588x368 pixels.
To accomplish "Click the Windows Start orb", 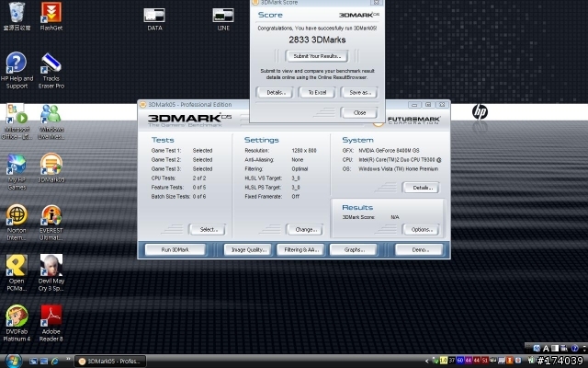I will pos(14,361).
